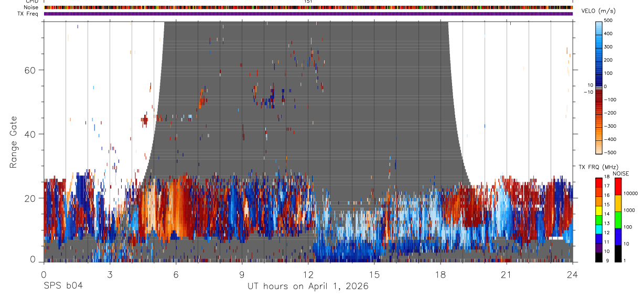Click the red 17 MHz swatch in TX FRQ legend
The height and width of the screenshot is (297, 644).
(599, 182)
